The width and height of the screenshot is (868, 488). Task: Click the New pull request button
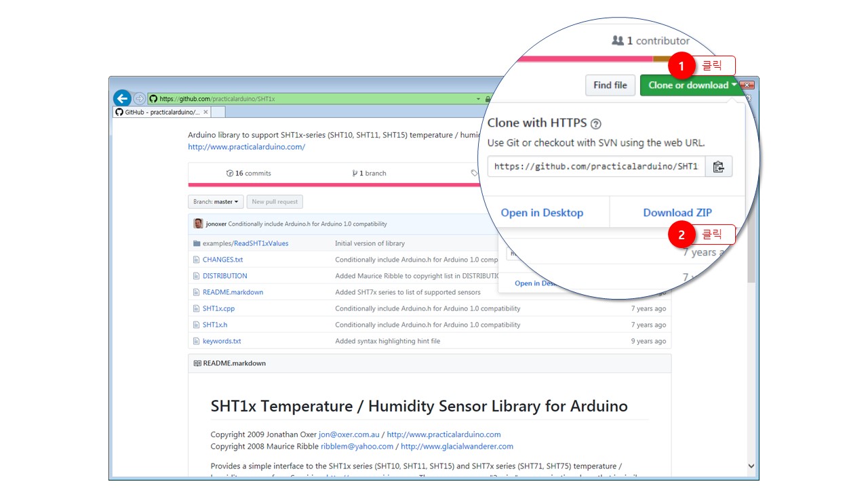pyautogui.click(x=275, y=202)
